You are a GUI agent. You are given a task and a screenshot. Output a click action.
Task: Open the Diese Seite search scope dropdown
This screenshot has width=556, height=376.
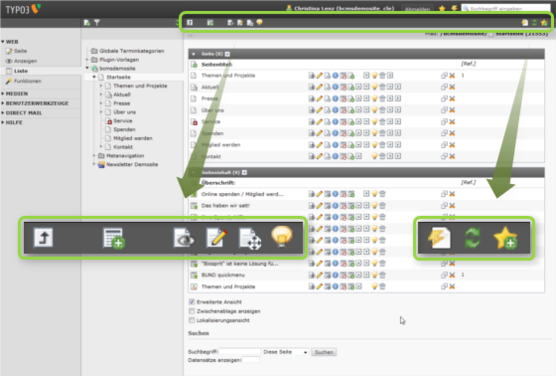pos(285,352)
